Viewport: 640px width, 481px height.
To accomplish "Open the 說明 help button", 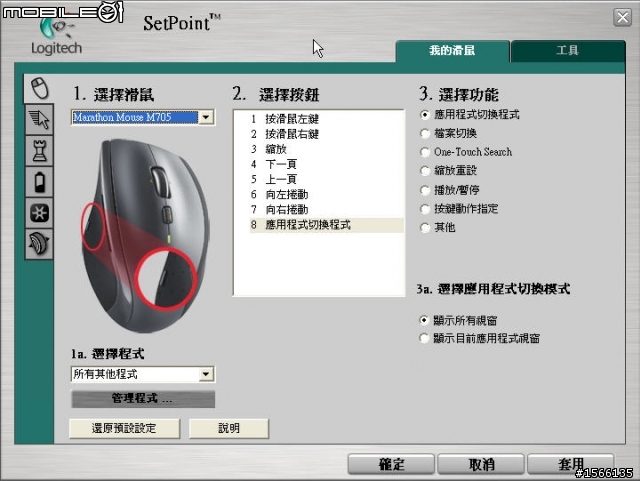I will pos(229,428).
